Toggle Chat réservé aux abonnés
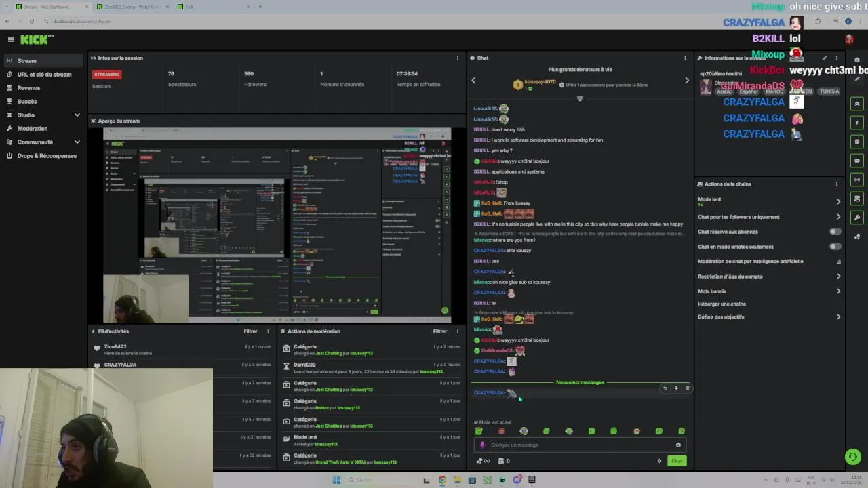Screen dimensions: 868x488 pyautogui.click(x=835, y=232)
